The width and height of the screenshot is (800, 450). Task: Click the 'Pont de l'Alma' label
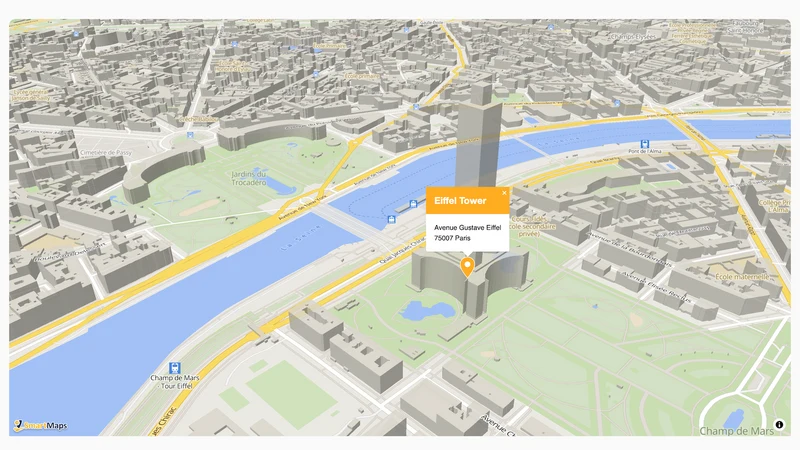point(644,152)
